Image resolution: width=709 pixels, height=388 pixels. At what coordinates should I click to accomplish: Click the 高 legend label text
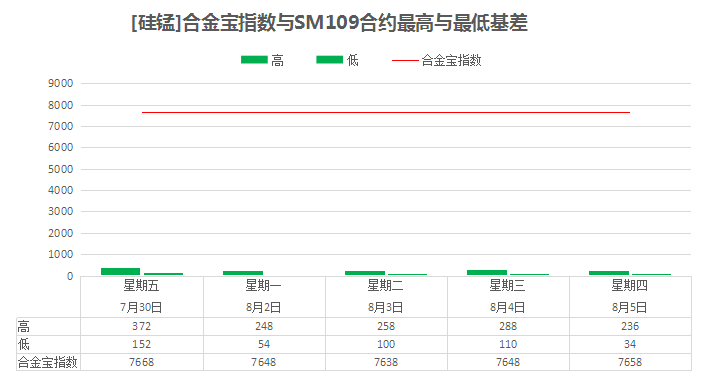277,60
